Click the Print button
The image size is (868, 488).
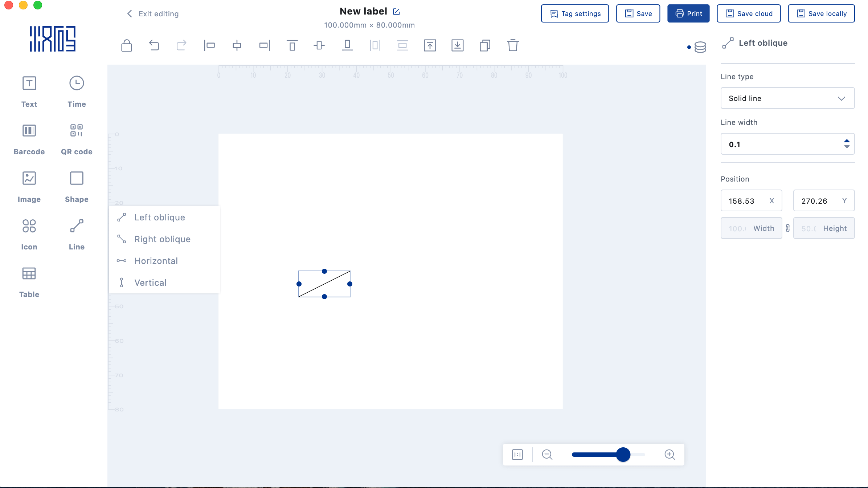pos(688,13)
